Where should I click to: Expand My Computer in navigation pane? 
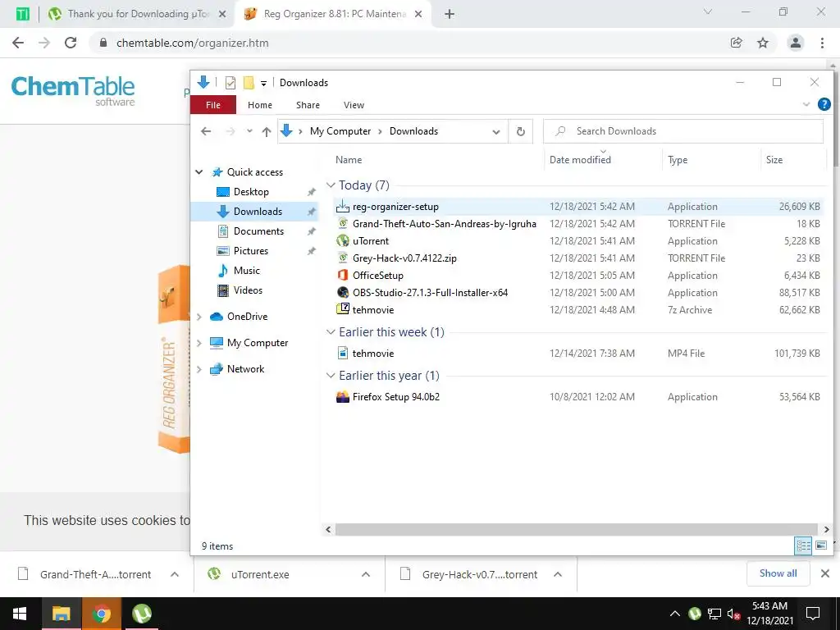[x=199, y=343]
